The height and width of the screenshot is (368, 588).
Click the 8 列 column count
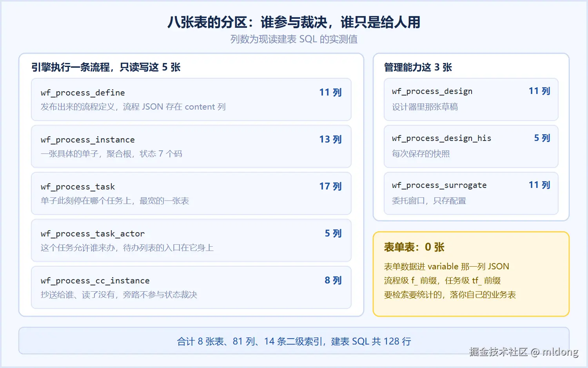333,280
